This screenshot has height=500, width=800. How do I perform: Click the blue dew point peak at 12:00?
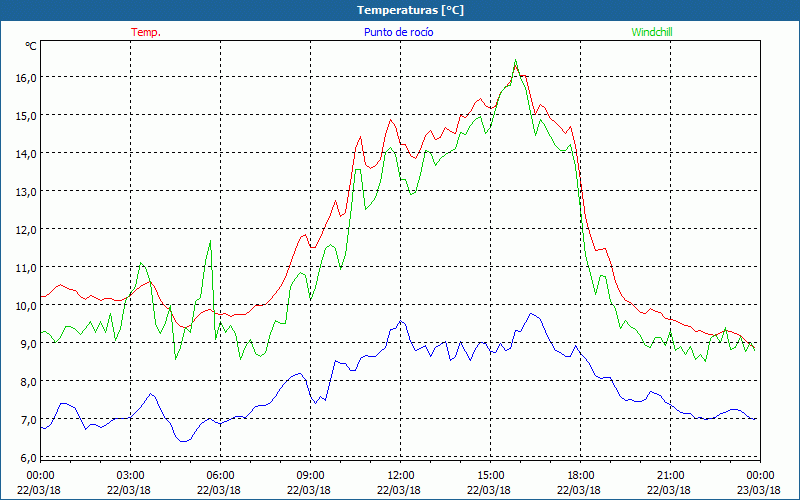pyautogui.click(x=401, y=321)
